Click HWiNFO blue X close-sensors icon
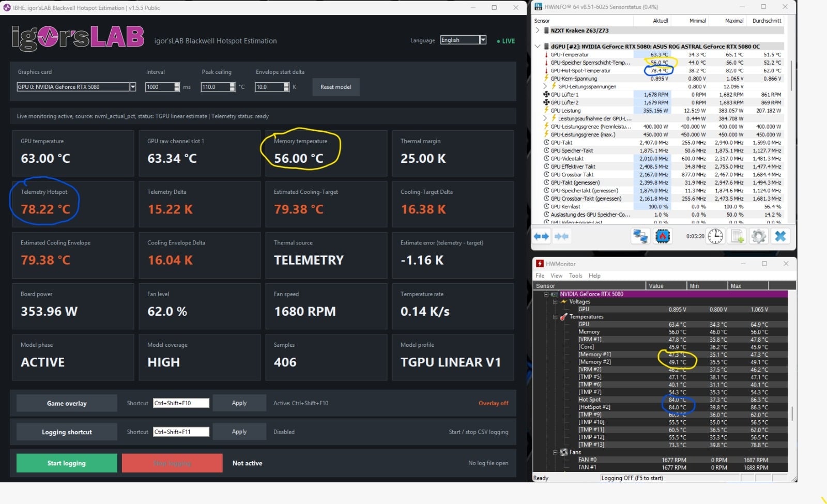 coord(780,236)
